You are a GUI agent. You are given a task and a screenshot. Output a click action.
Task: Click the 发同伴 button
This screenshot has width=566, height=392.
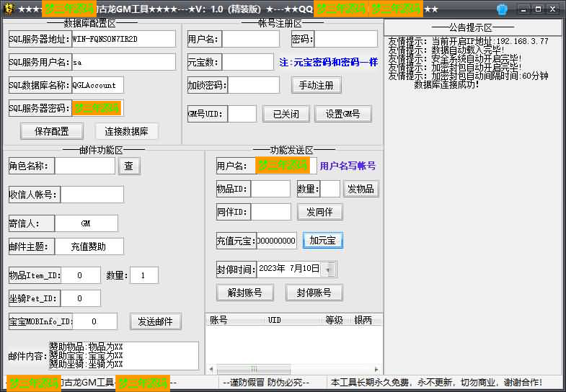coord(319,212)
